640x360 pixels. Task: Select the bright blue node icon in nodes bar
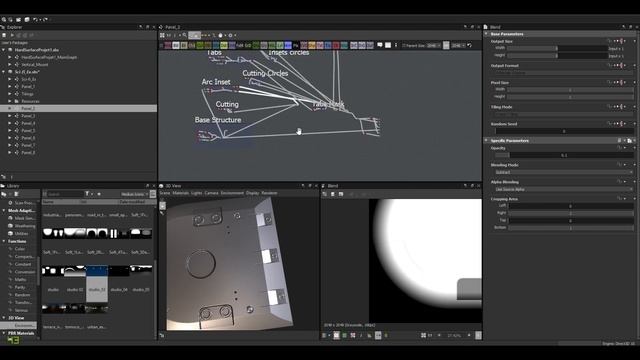coord(288,45)
